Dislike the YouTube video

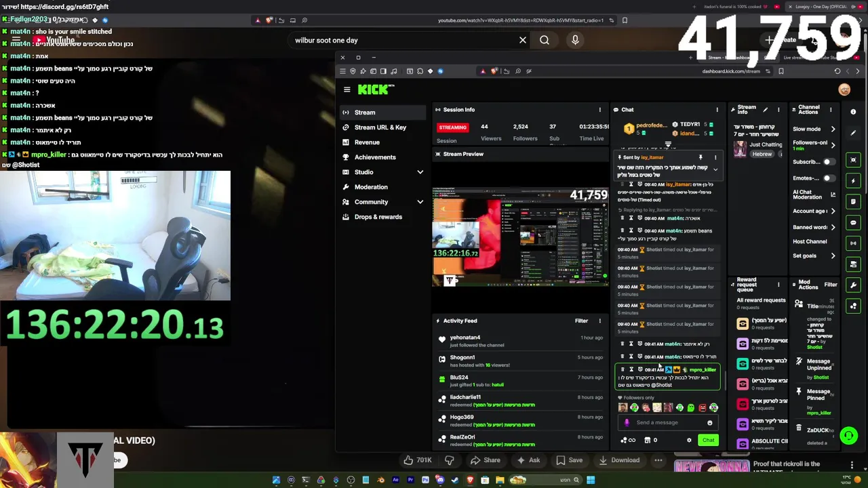pyautogui.click(x=449, y=460)
